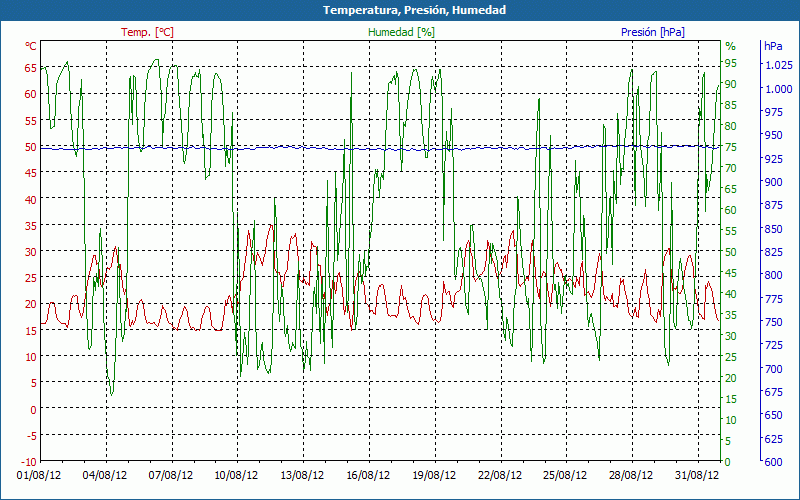800x500 pixels.
Task: Select the red 'Temp. [°C]' legend label
Action: (147, 32)
